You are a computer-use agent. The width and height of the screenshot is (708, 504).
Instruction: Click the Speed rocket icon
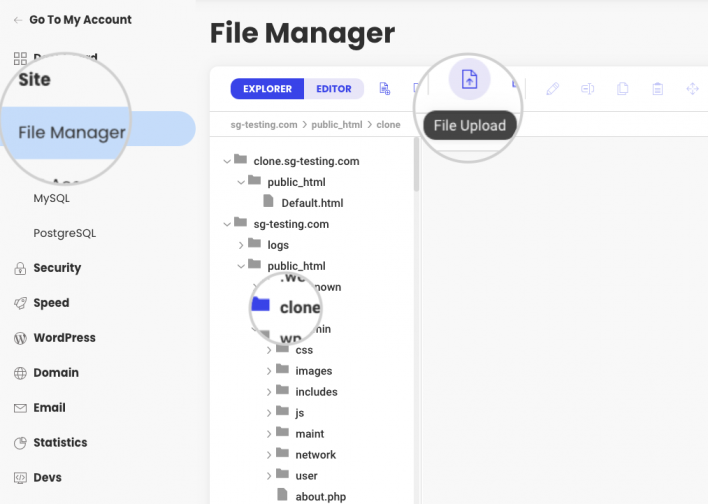(x=20, y=303)
